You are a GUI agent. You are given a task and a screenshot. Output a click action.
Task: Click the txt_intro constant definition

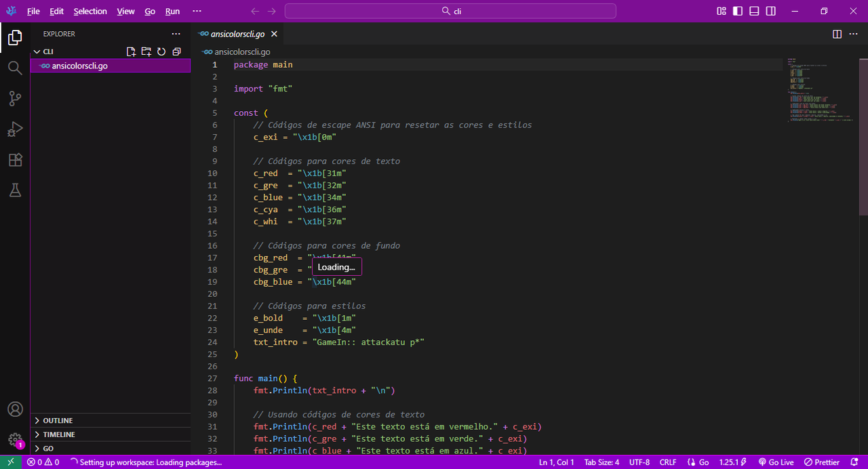click(339, 342)
